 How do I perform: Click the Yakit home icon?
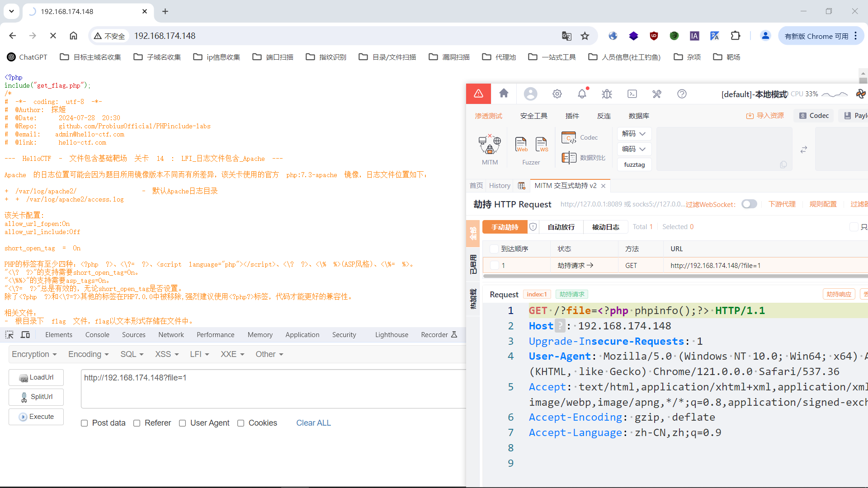504,94
